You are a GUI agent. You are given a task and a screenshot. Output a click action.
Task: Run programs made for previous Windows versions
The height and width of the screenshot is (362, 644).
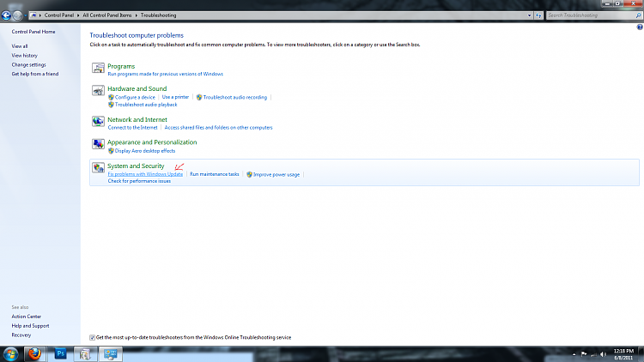point(166,74)
